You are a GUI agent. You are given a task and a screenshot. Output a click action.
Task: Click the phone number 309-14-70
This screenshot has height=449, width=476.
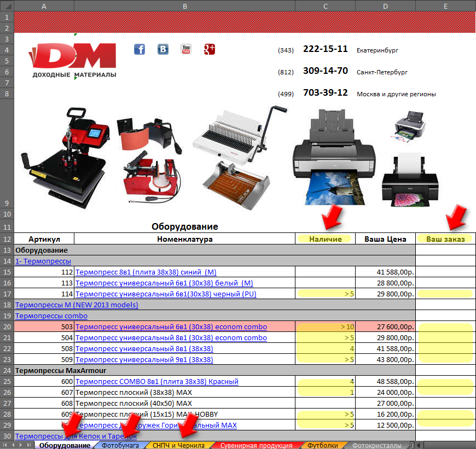point(325,71)
